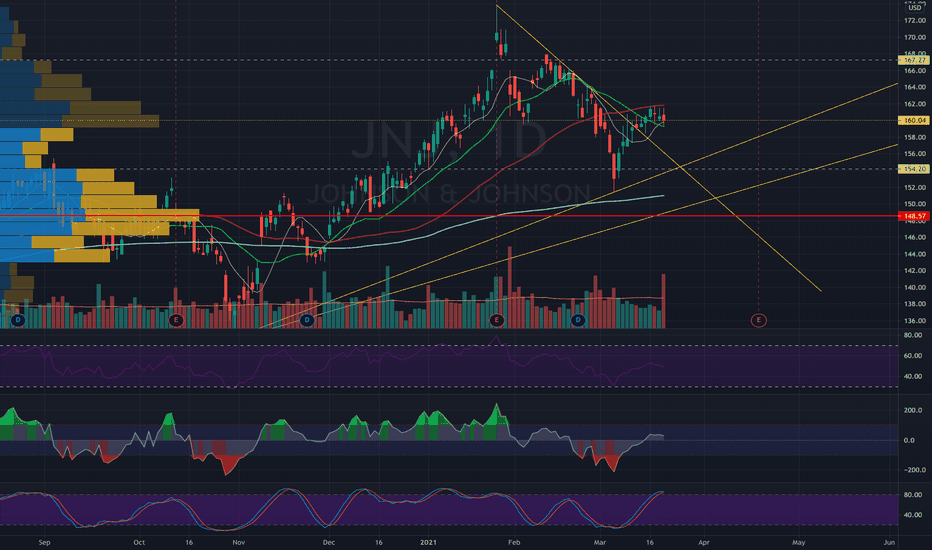Click the 152.00 price axis label
932x550 pixels.
pyautogui.click(x=915, y=187)
